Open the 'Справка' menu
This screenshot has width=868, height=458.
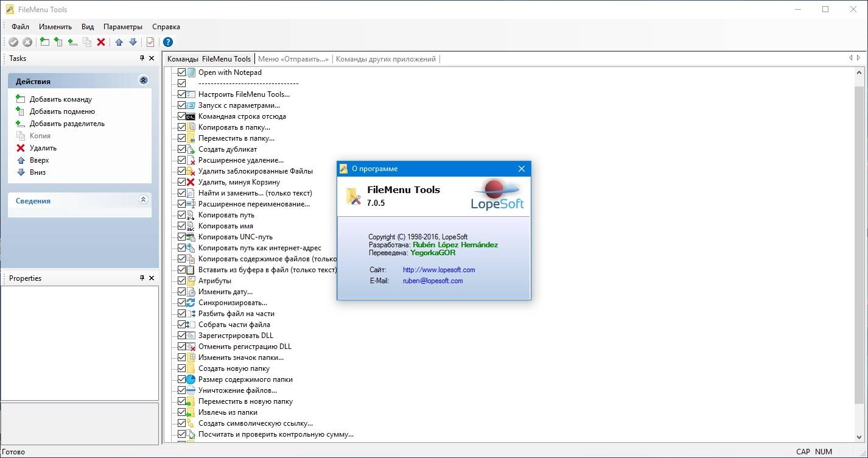pos(166,27)
